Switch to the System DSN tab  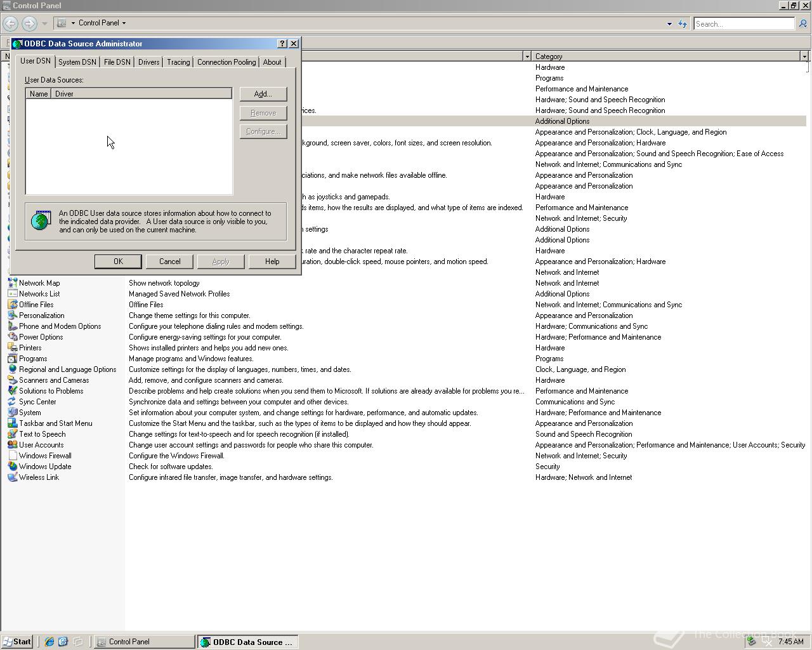(77, 62)
